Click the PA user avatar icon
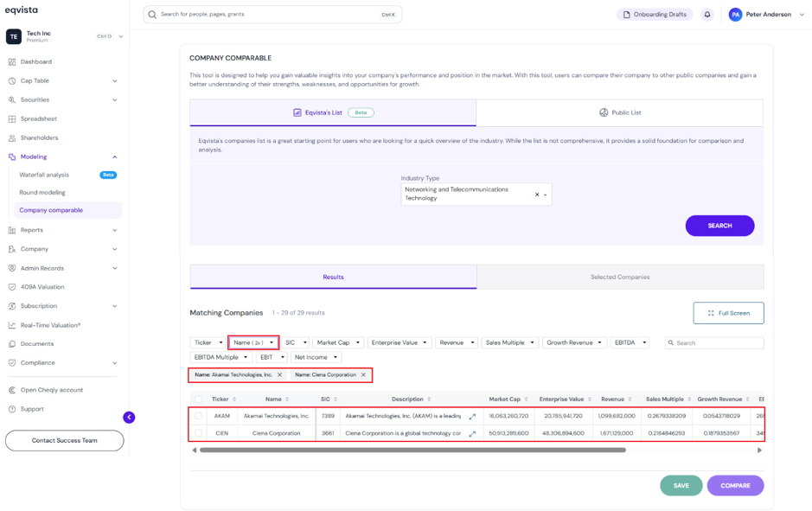Screen dimensions: 812x511 tap(735, 15)
